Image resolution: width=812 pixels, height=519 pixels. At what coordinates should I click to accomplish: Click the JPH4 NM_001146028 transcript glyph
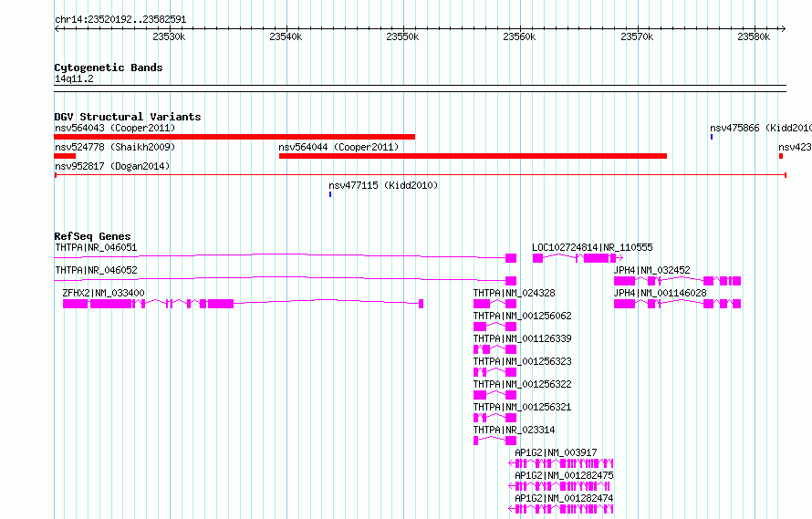(x=677, y=304)
